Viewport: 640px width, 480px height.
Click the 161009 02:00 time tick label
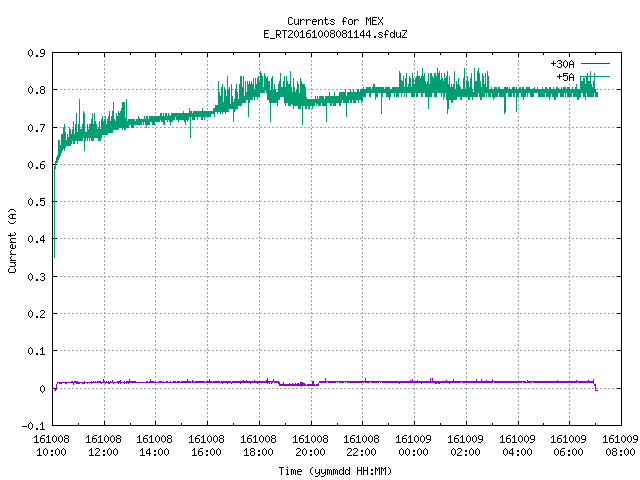tap(465, 445)
